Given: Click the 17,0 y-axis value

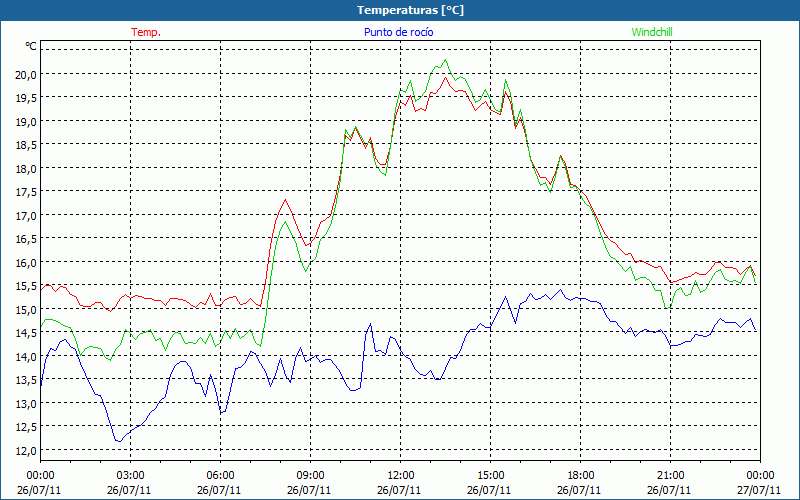Looking at the screenshot, I should coord(26,215).
